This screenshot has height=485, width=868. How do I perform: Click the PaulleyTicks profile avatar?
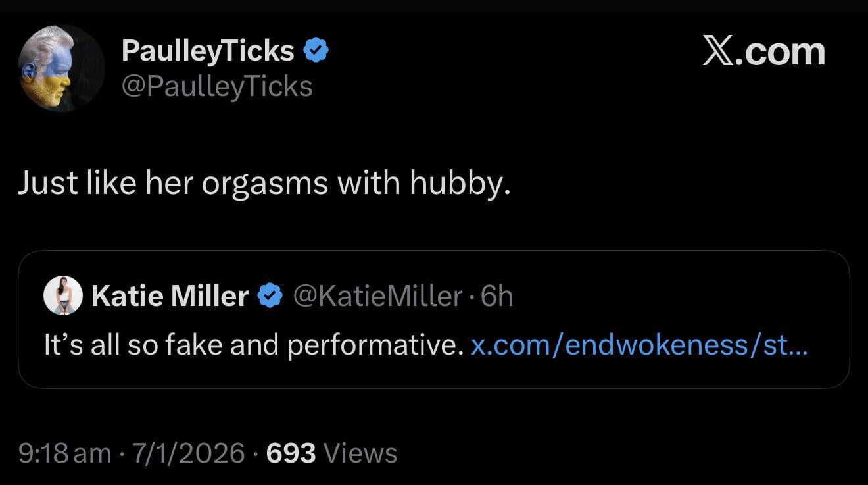61,68
